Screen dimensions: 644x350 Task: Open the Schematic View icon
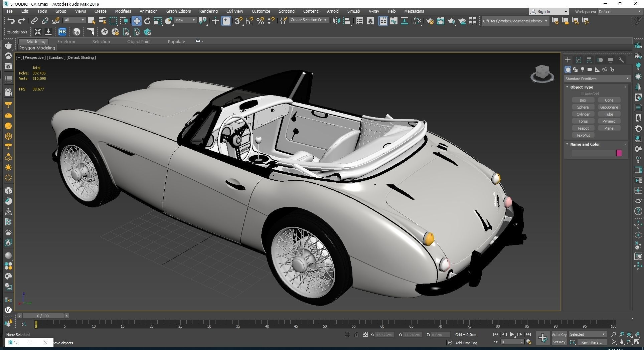(404, 21)
